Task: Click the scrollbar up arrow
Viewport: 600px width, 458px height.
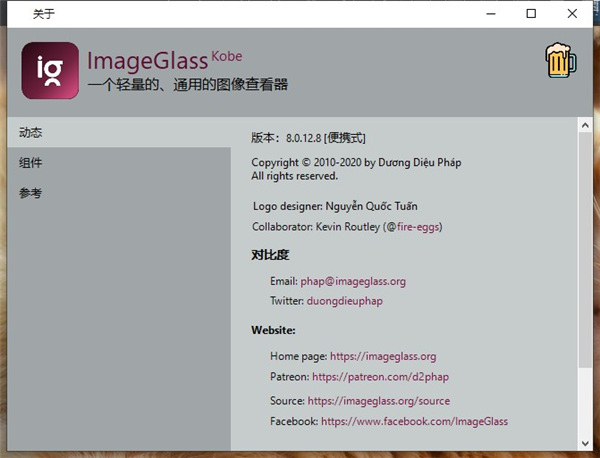Action: point(584,126)
